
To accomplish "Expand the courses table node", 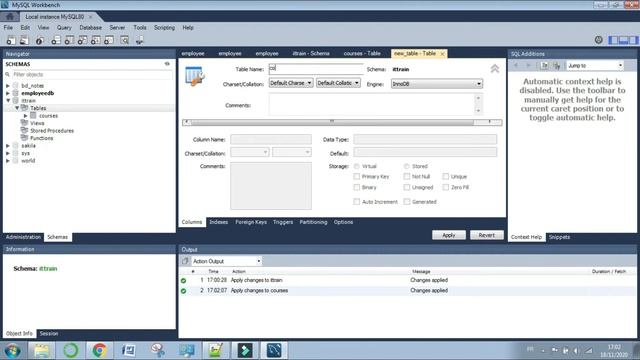I will [x=25, y=116].
